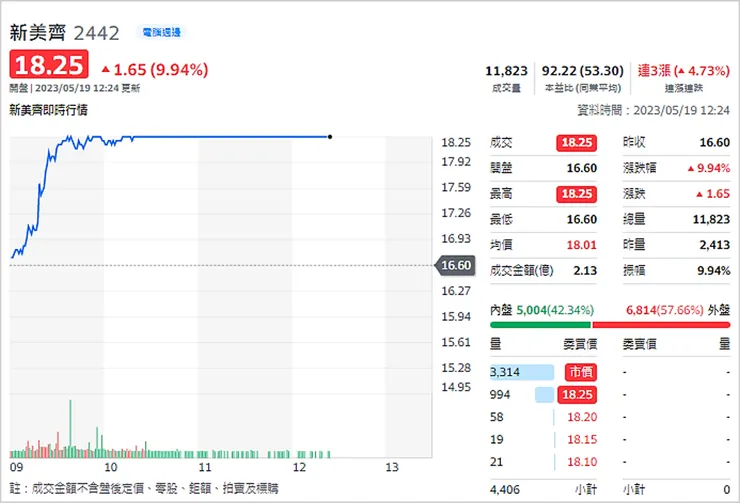Click the red 外盤 portion of ratio bar
The height and width of the screenshot is (503, 740).
[x=660, y=323]
